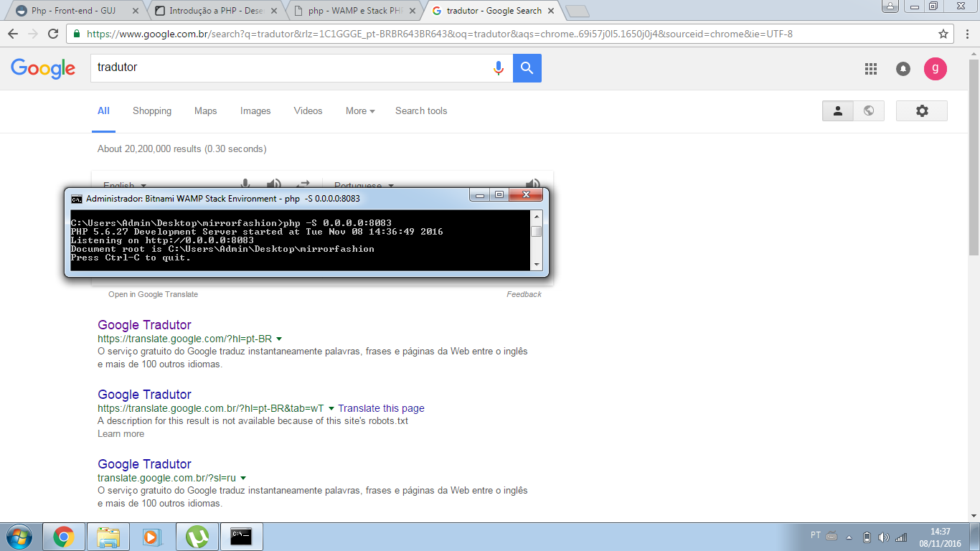Screen dimensions: 980x551
Task: Bookmark this page with the star icon
Action: pos(943,34)
